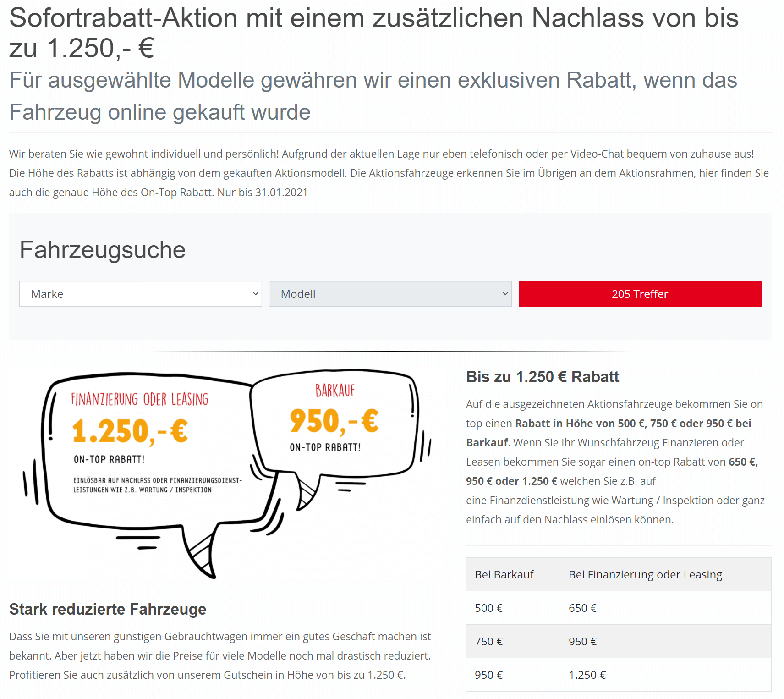The image size is (784, 699).
Task: Click the 1.250 € table cell
Action: [665, 675]
